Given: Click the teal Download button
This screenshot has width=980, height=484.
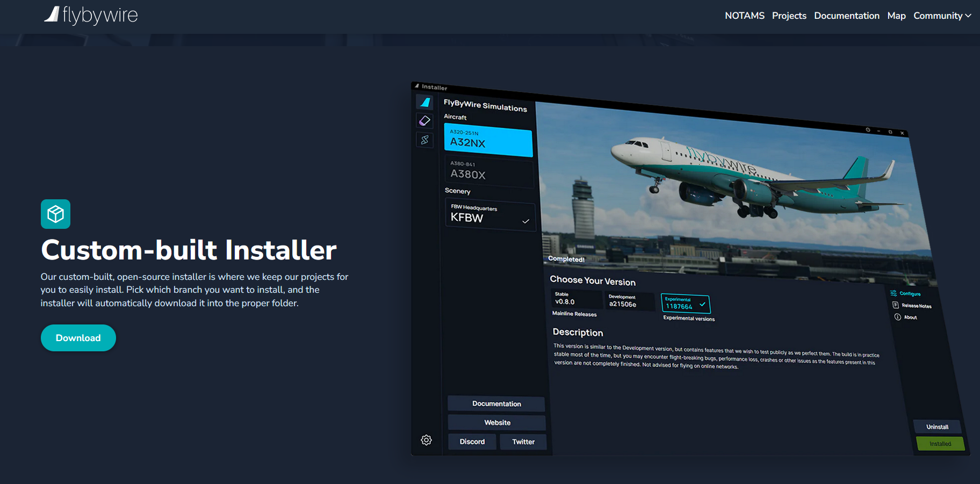Looking at the screenshot, I should (x=78, y=337).
